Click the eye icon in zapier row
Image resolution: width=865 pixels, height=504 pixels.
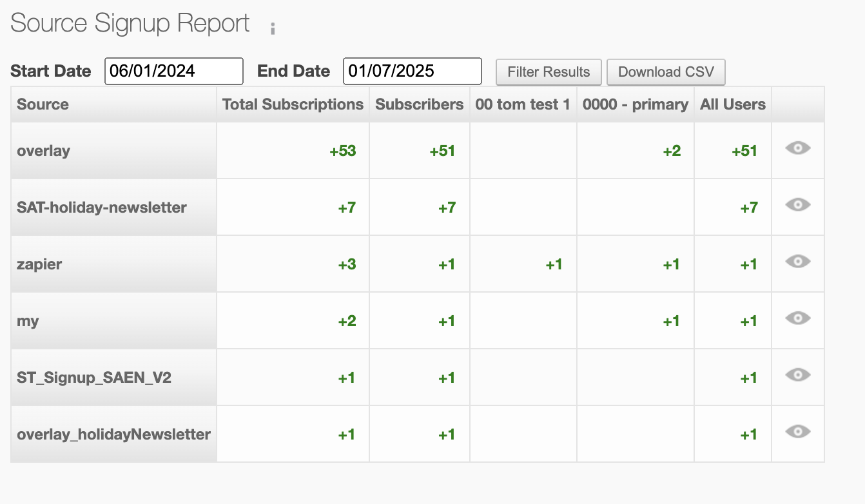click(x=797, y=262)
